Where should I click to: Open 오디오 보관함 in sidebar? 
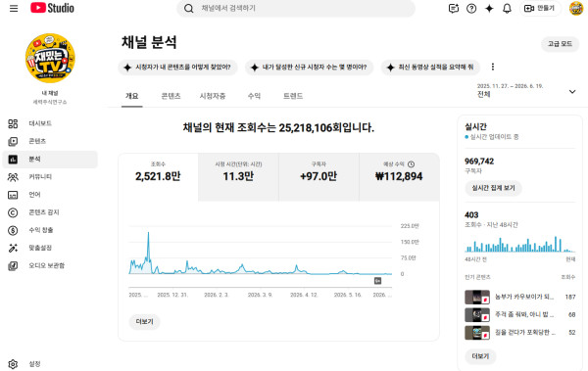(50, 265)
